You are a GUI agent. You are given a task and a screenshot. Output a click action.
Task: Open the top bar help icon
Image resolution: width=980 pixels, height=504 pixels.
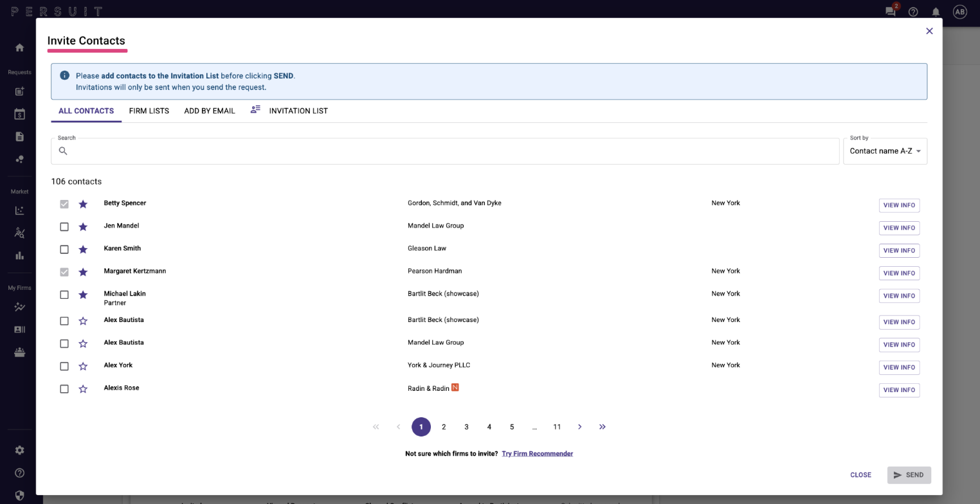(913, 12)
